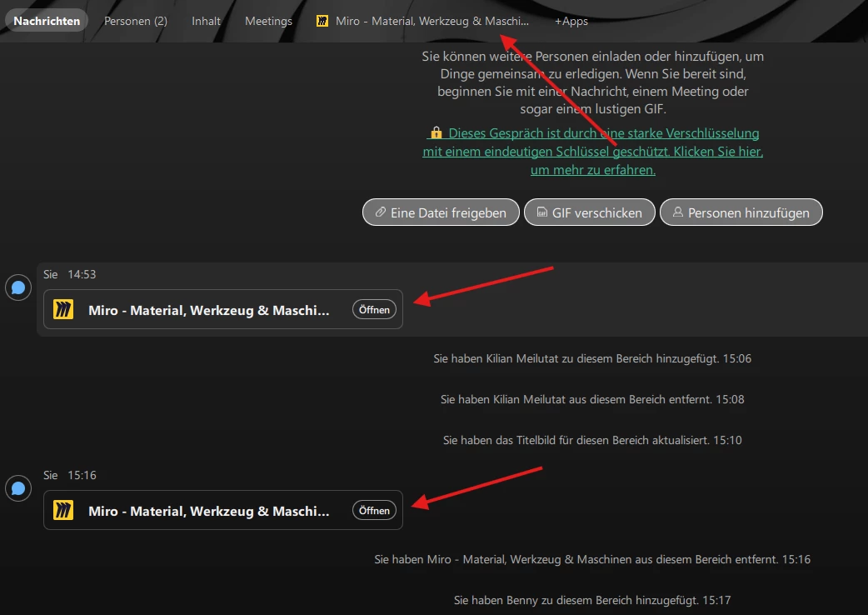Click GIF verschicken button
868x615 pixels.
590,212
